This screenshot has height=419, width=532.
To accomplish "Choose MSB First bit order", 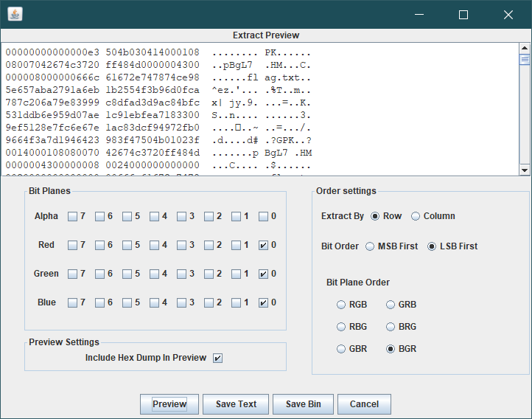I will [370, 246].
